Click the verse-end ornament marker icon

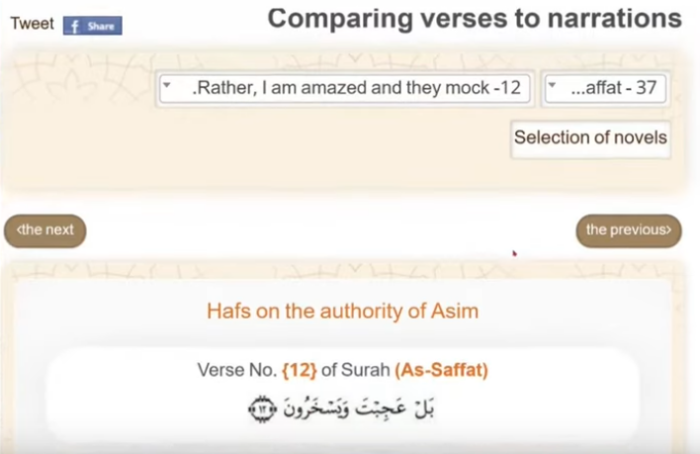262,408
